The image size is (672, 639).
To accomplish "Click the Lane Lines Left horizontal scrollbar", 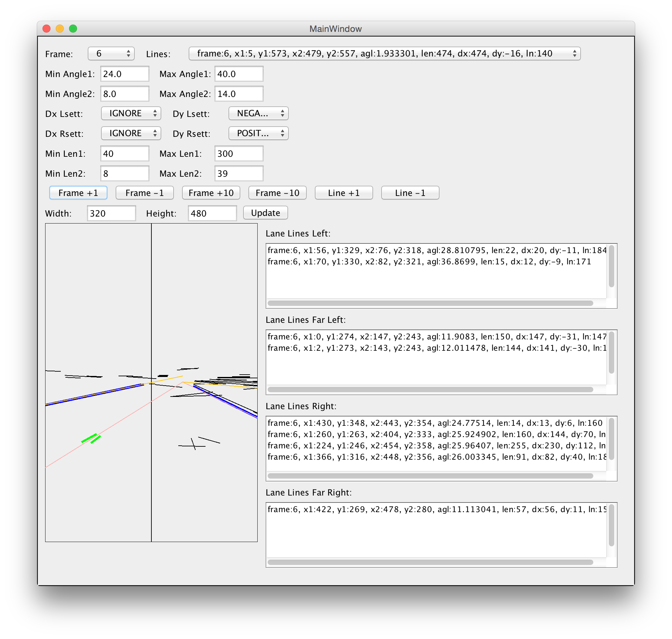I will click(x=430, y=303).
